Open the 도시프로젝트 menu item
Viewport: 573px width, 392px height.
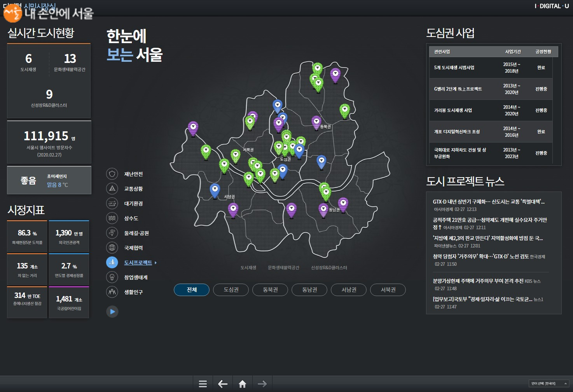point(138,263)
